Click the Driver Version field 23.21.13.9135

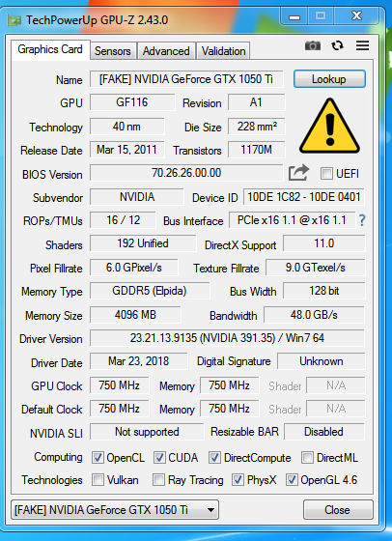pyautogui.click(x=227, y=338)
